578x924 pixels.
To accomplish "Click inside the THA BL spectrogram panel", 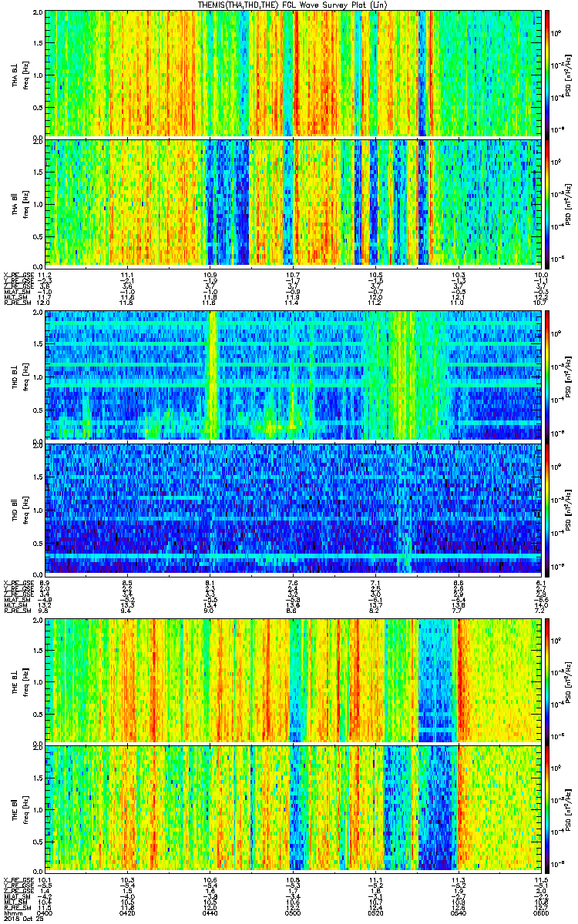I will (x=293, y=74).
